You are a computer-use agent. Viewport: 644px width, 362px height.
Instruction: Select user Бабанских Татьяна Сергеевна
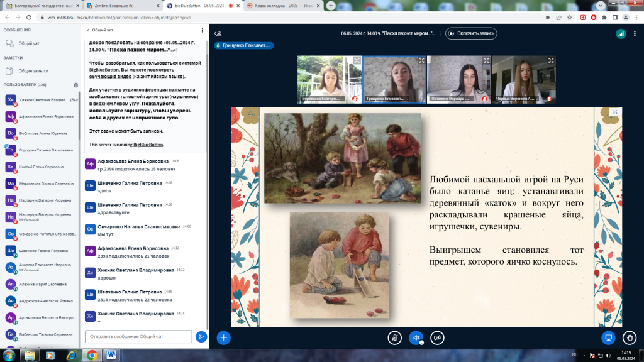click(40, 334)
